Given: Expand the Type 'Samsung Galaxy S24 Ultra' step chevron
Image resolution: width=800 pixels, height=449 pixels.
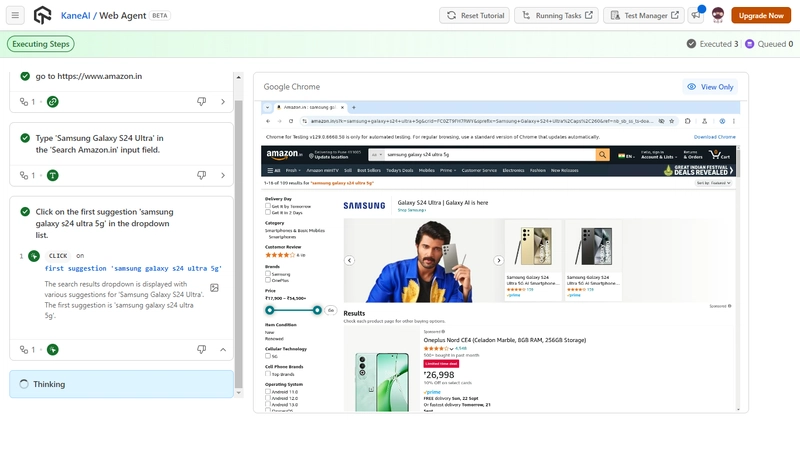Looking at the screenshot, I should tap(223, 175).
